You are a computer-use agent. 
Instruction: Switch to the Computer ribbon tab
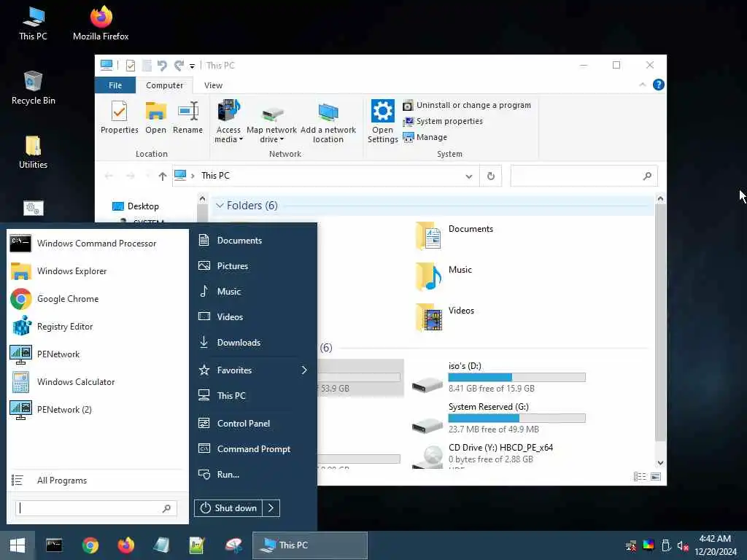tap(164, 85)
